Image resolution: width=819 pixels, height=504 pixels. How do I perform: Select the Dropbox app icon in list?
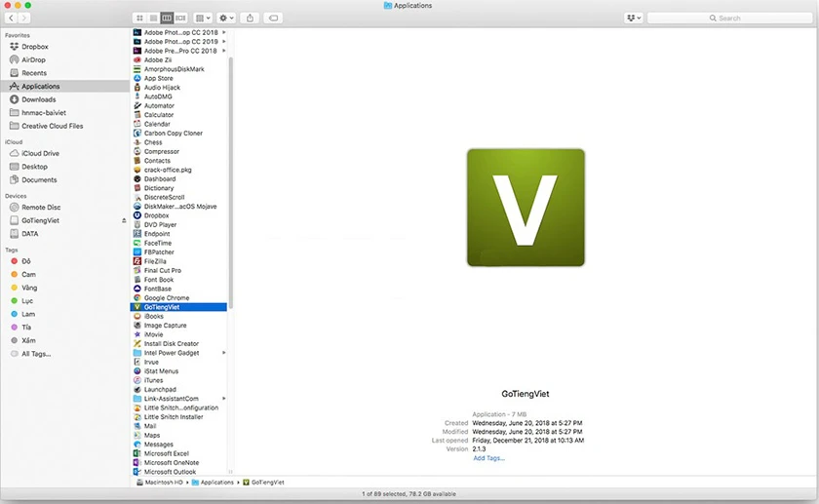pos(137,215)
